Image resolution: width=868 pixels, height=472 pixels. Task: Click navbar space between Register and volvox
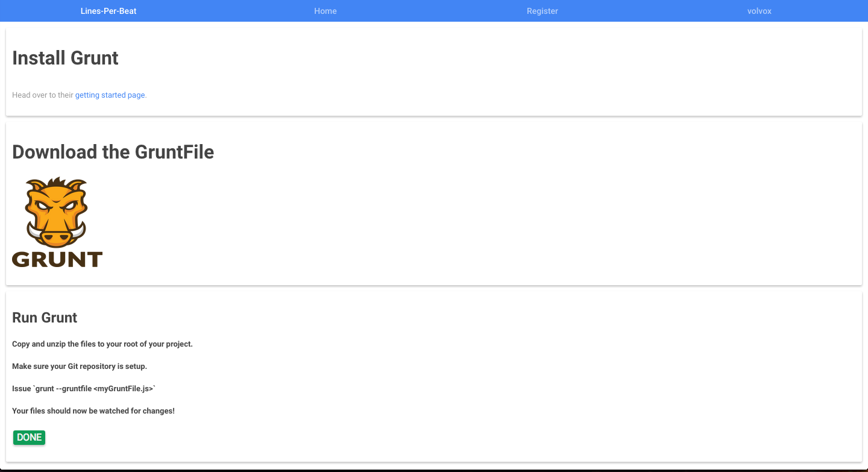(x=651, y=11)
